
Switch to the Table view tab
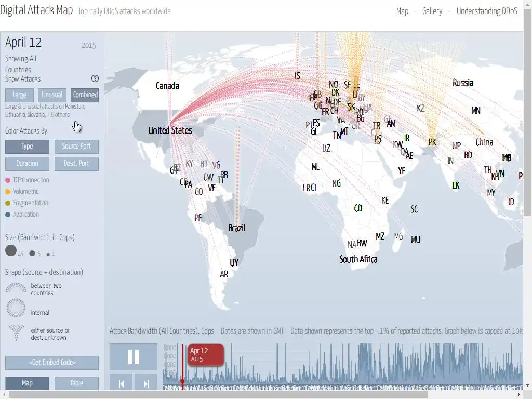[x=76, y=383]
